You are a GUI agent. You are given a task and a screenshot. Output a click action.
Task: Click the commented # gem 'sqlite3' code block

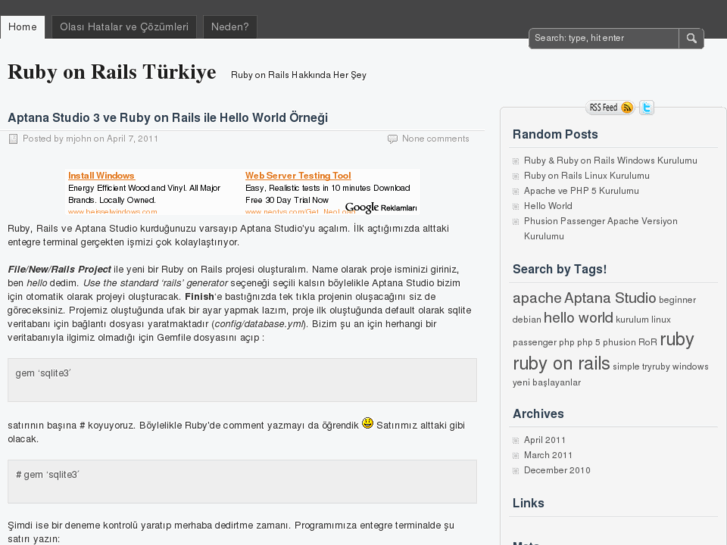click(x=242, y=481)
